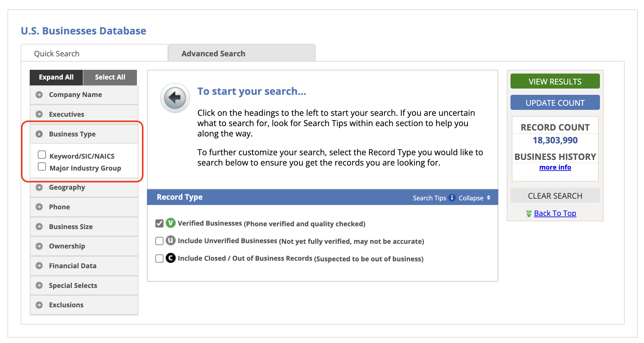The width and height of the screenshot is (644, 343).
Task: Click the Ownership expand arrow icon
Action: tap(39, 246)
